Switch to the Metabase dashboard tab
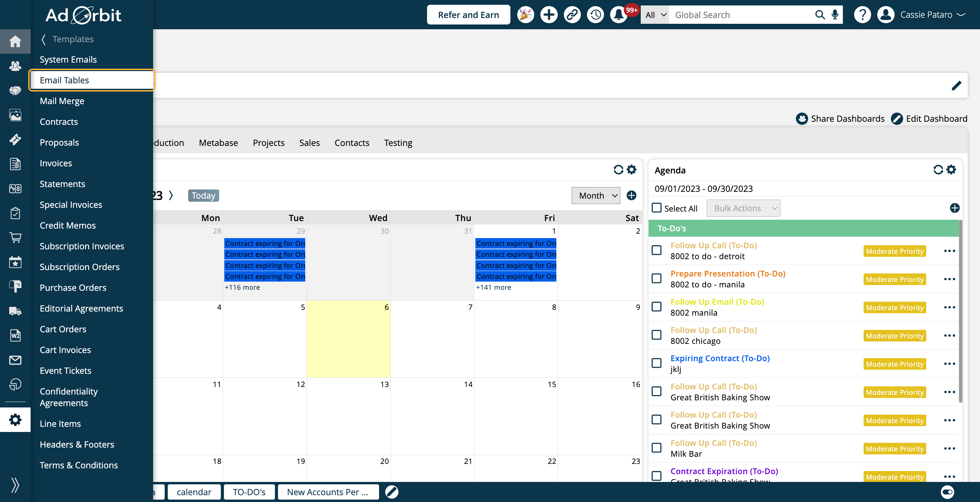 (x=218, y=143)
